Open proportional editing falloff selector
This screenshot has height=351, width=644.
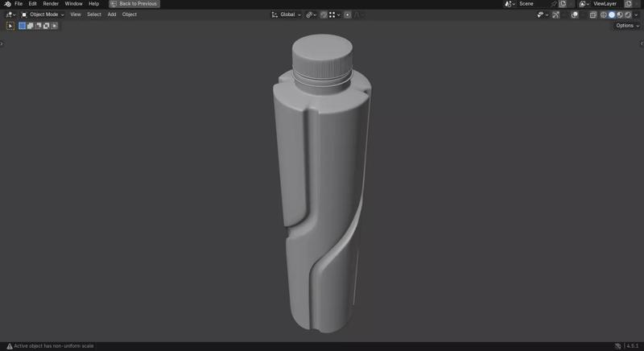click(x=358, y=14)
